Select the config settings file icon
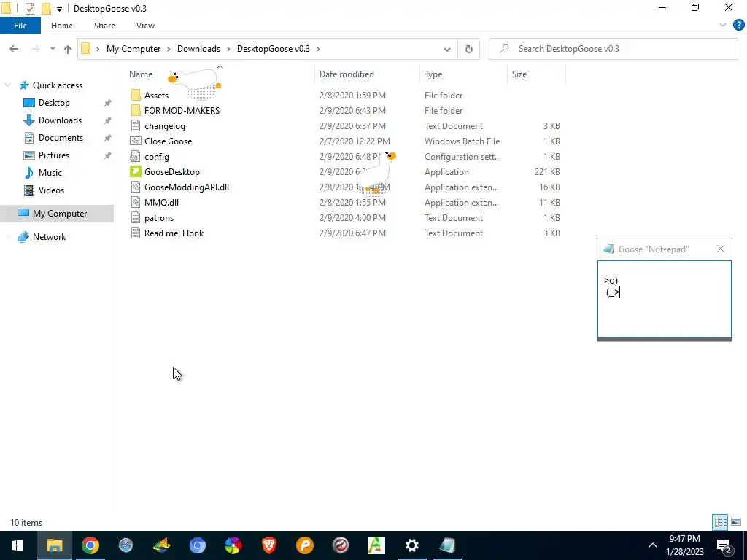Screen dimensions: 747x560 136,156
